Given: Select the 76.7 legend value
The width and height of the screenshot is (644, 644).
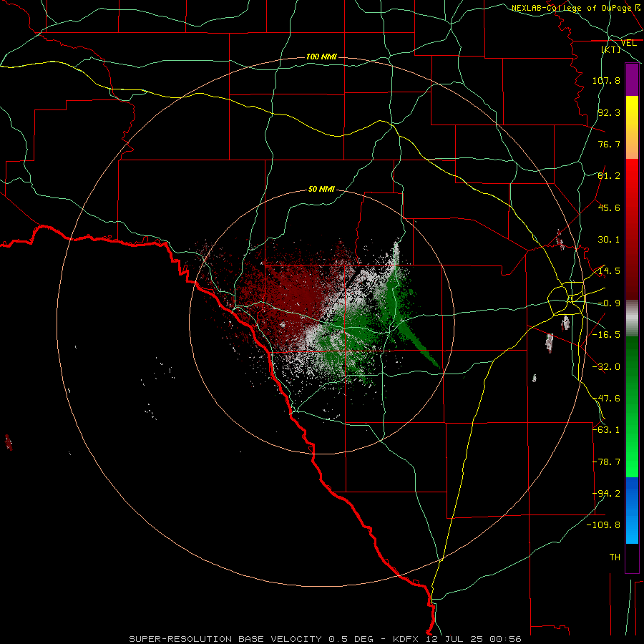Looking at the screenshot, I should tap(609, 144).
